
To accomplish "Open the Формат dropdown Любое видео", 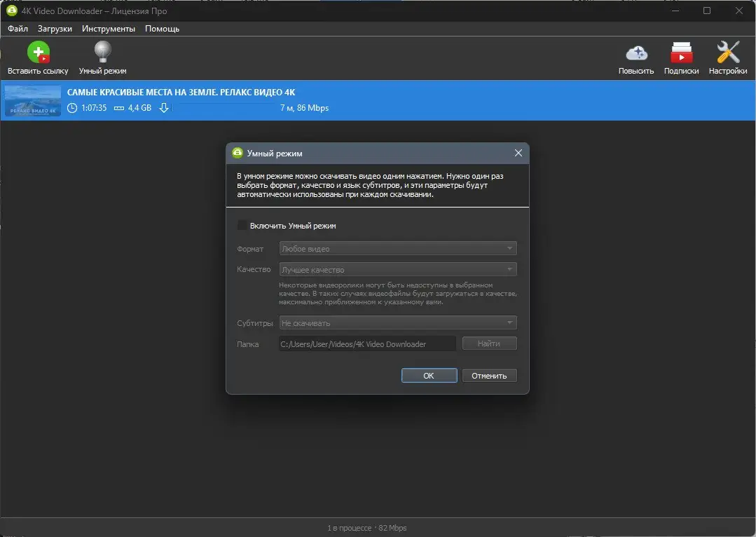I will 398,248.
